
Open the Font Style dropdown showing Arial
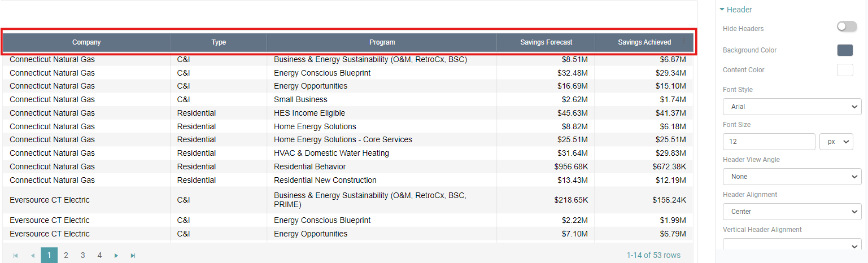point(792,107)
